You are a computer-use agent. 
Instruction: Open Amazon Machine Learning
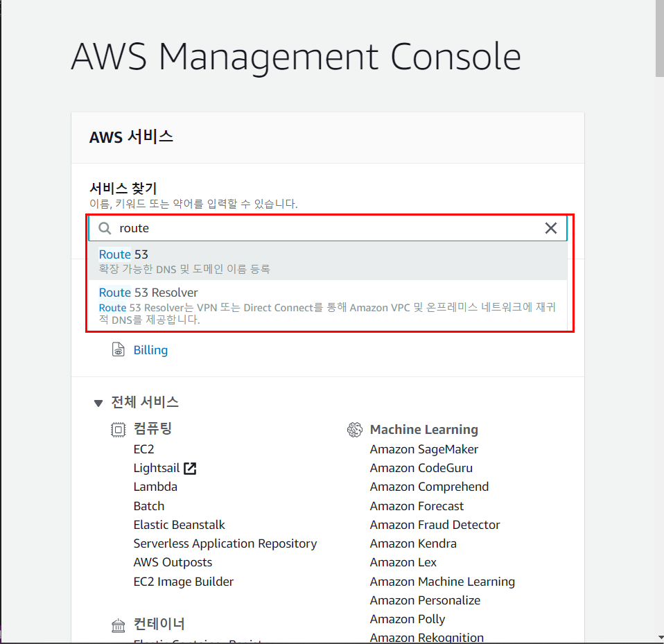(x=442, y=582)
